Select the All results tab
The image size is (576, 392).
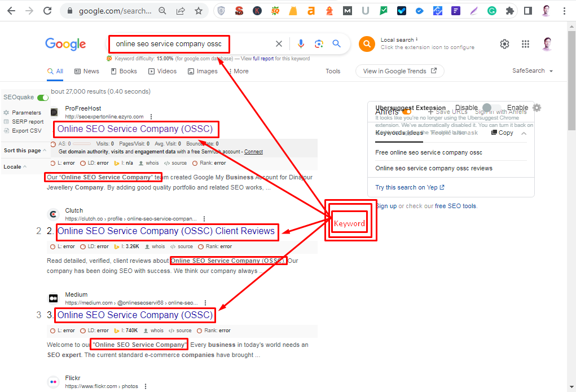(x=55, y=71)
